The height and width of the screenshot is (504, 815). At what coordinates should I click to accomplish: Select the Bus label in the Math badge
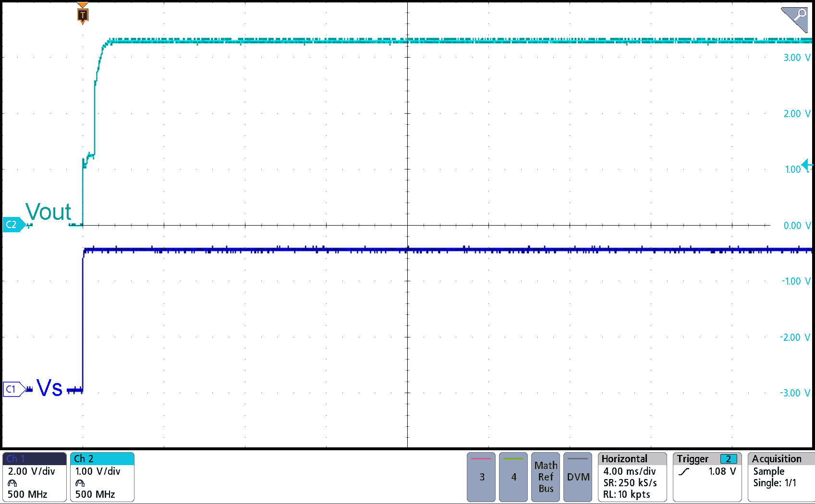coord(546,491)
